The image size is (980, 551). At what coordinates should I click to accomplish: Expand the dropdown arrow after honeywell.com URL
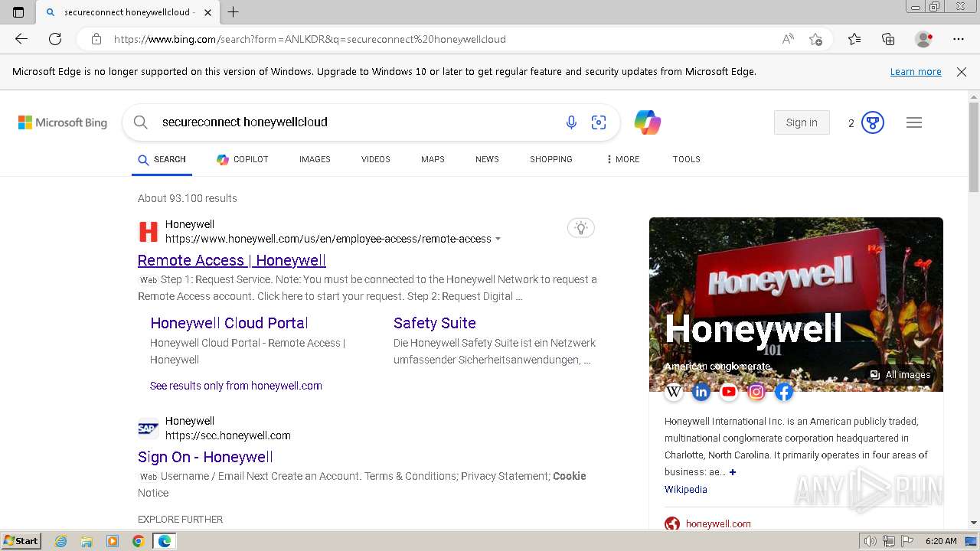pyautogui.click(x=498, y=239)
